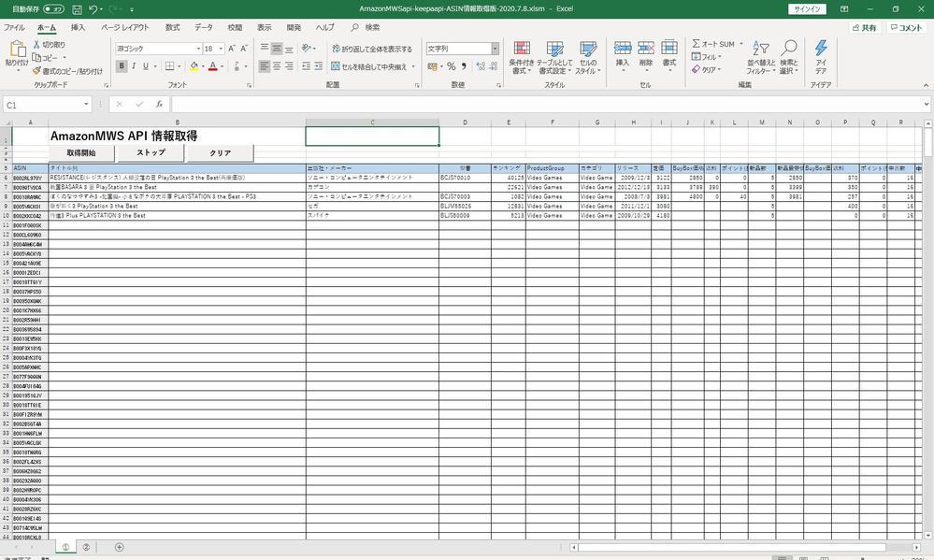Open the File (ファイル) tab

(x=14, y=27)
